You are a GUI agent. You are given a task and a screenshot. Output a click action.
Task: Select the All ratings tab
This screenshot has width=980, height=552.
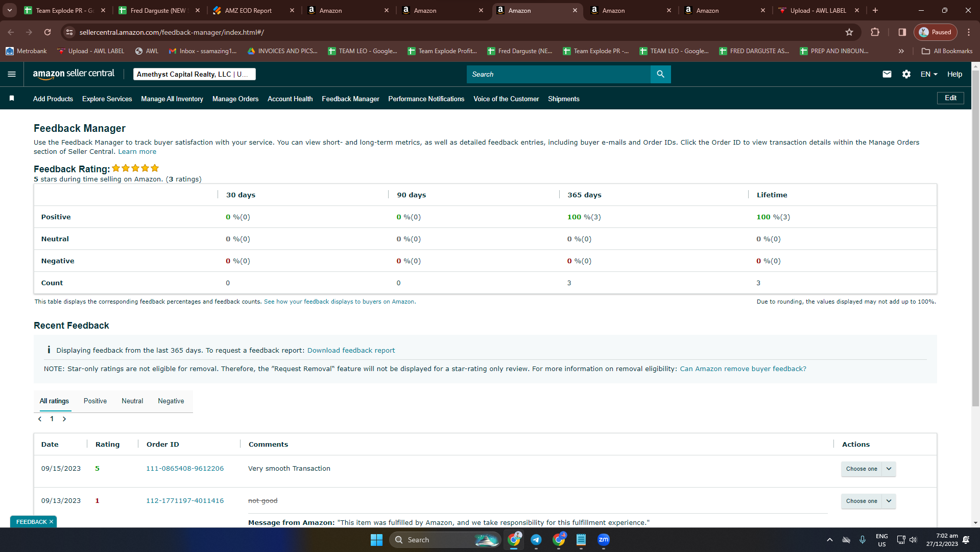[54, 401]
